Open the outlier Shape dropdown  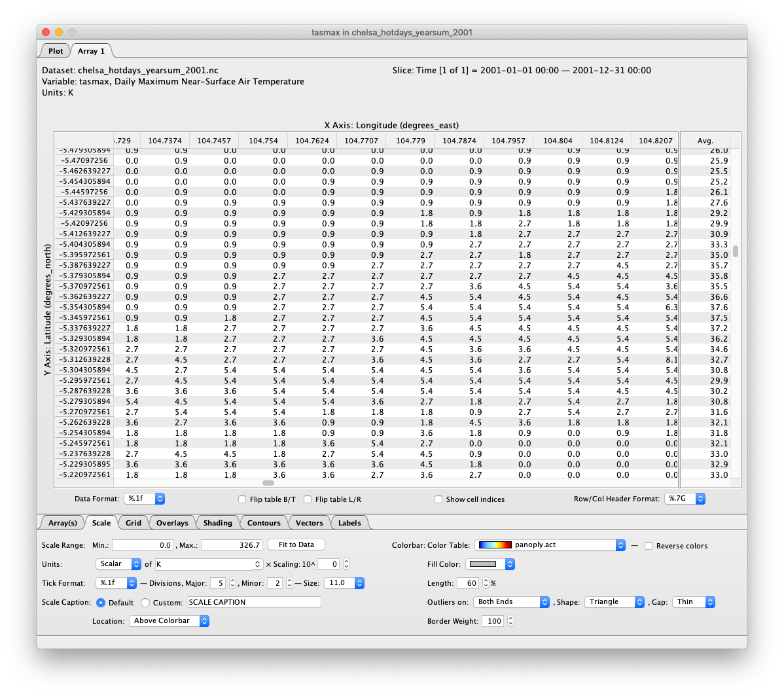click(615, 602)
